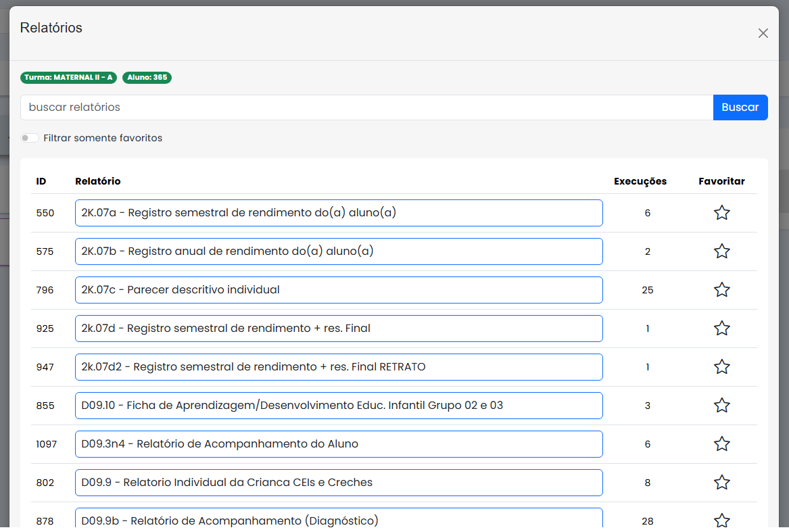Click the Aluno: 365 badge

[147, 78]
